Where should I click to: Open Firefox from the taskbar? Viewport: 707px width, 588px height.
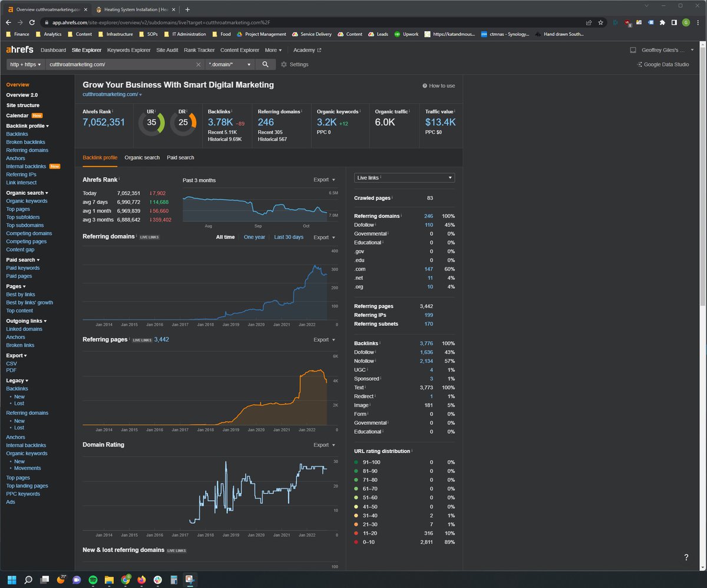point(141,580)
